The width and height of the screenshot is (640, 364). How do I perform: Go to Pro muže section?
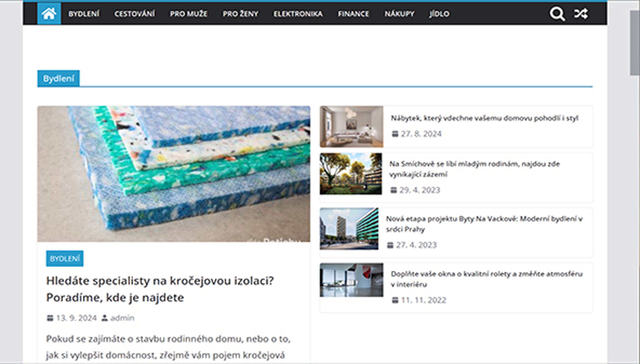(x=189, y=14)
